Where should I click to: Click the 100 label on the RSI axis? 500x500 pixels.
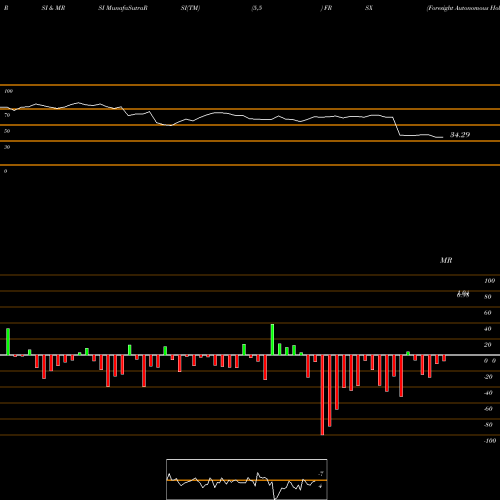8,91
